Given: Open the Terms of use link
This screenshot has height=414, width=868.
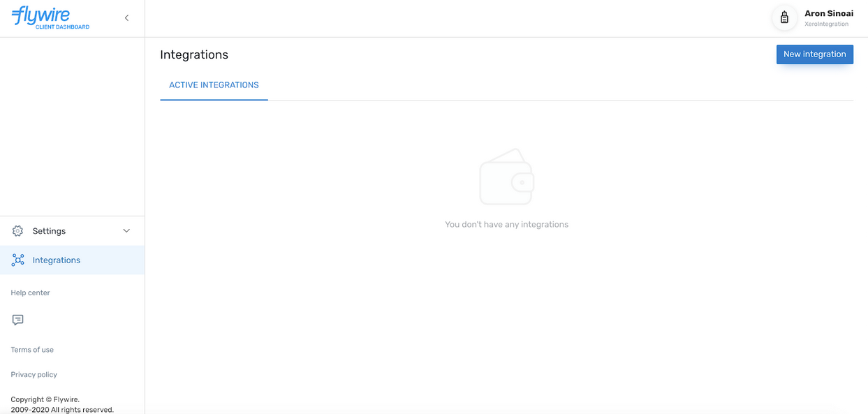Looking at the screenshot, I should pos(32,350).
